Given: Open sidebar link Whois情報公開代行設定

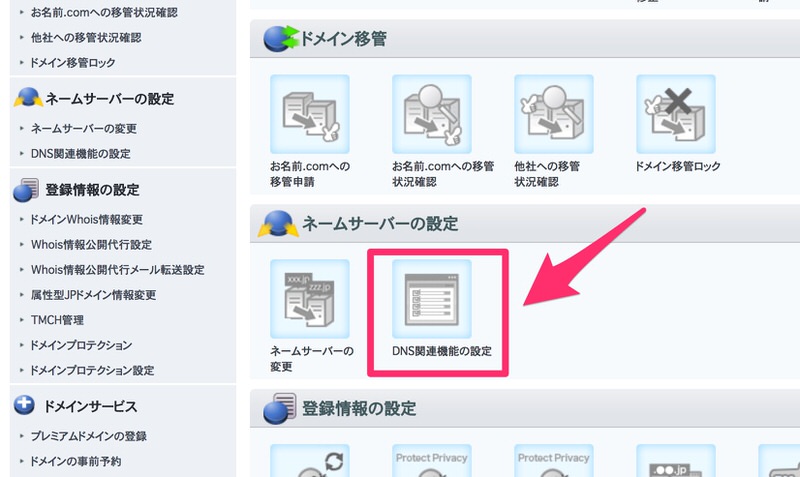Looking at the screenshot, I should 91,244.
